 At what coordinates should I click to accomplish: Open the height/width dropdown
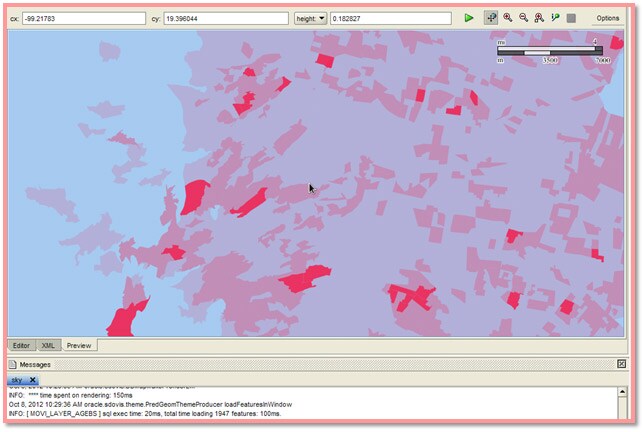coord(310,18)
